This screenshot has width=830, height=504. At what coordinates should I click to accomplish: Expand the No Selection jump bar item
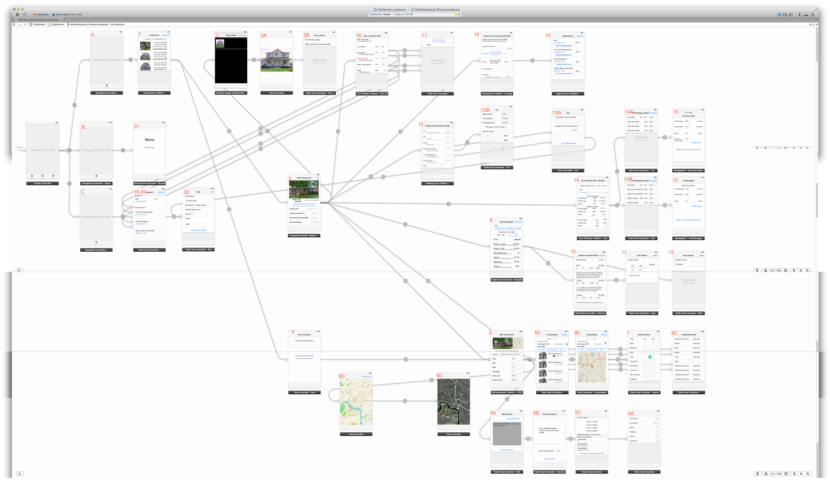tap(118, 24)
